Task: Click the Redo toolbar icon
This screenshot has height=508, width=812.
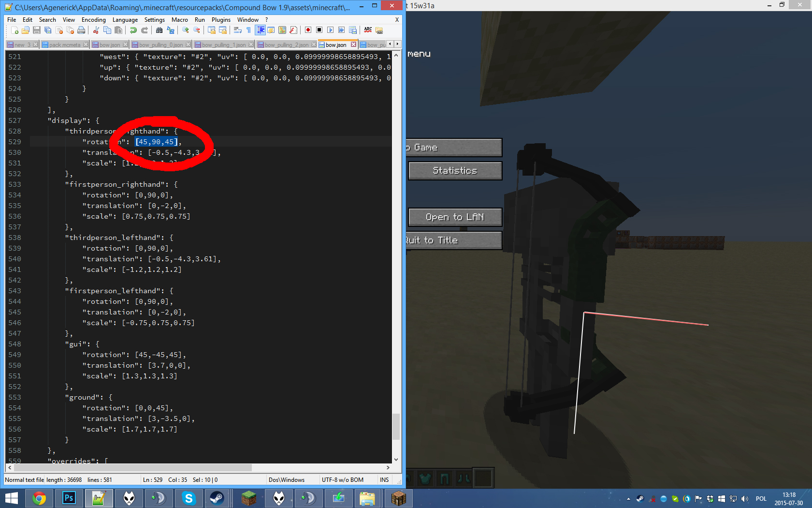Action: click(x=145, y=30)
